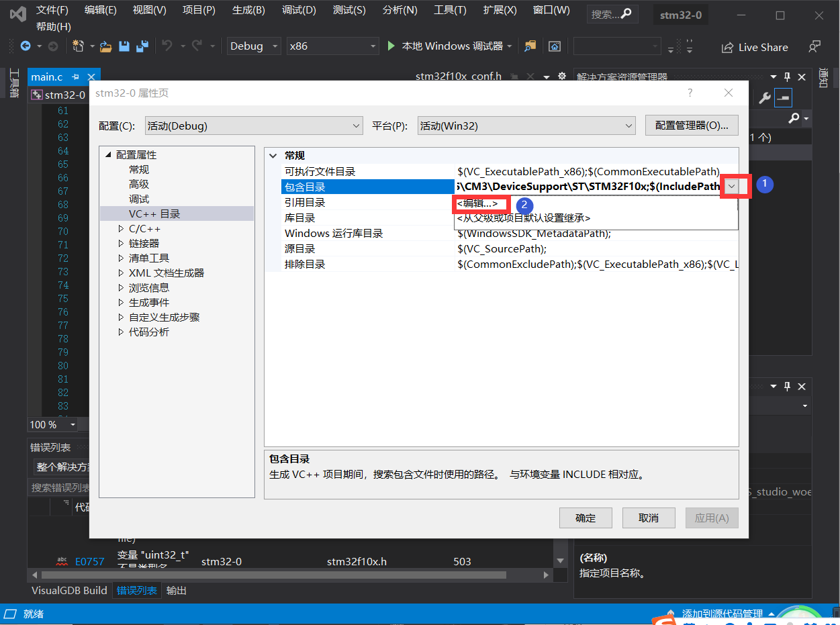Select the VC++ 目录 tree item

tap(154, 214)
